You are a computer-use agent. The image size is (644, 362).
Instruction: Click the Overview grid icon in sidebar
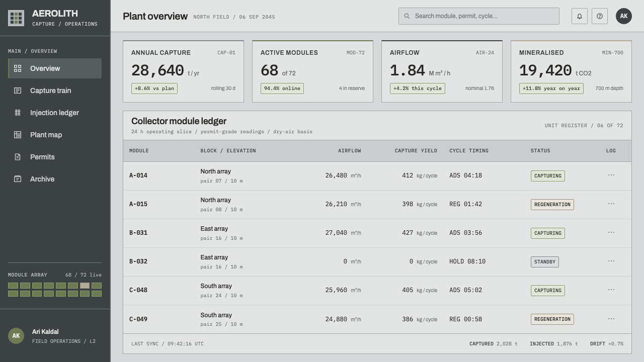pyautogui.click(x=18, y=68)
